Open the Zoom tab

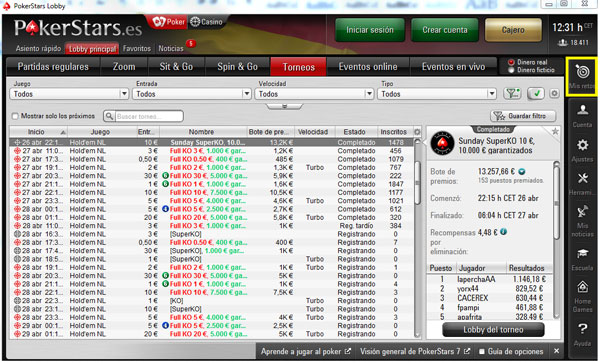(124, 67)
